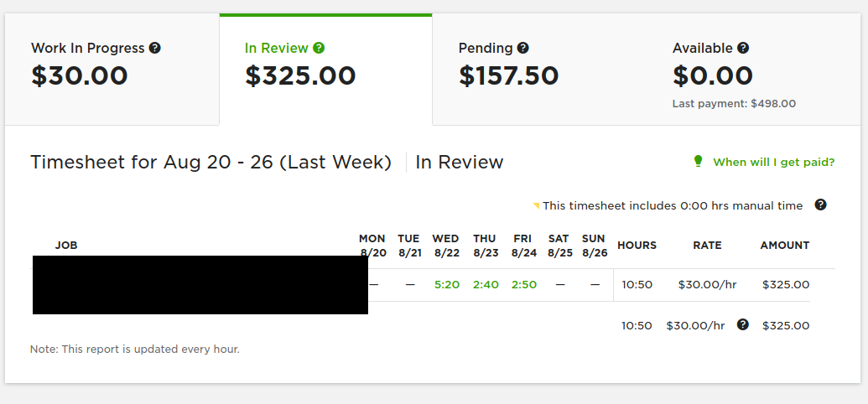
Task: Click Last payment $498.00 text
Action: click(x=734, y=103)
